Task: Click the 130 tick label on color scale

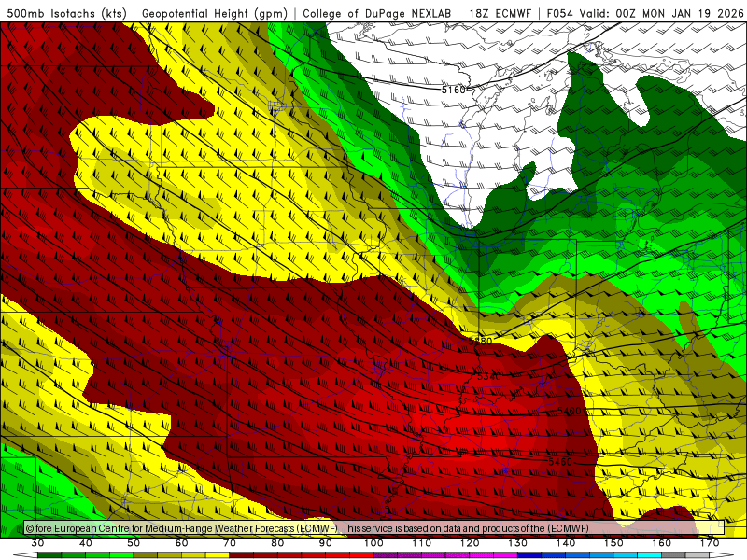Action: click(x=518, y=543)
